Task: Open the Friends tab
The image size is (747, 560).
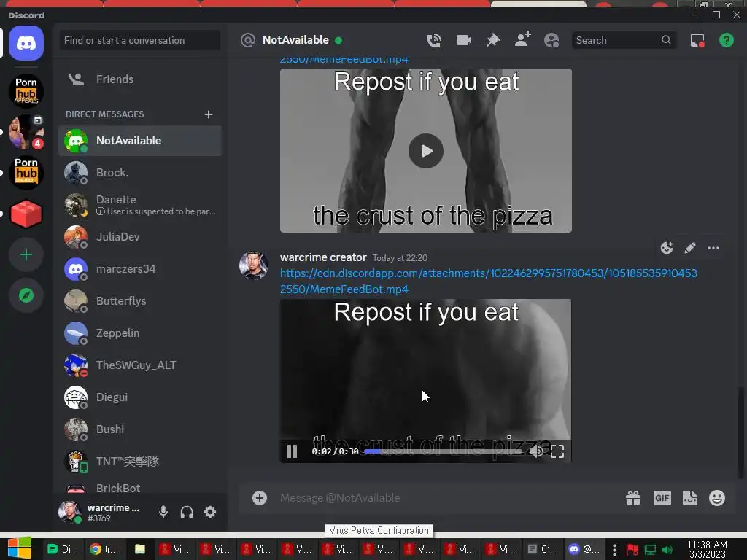Action: coord(139,79)
